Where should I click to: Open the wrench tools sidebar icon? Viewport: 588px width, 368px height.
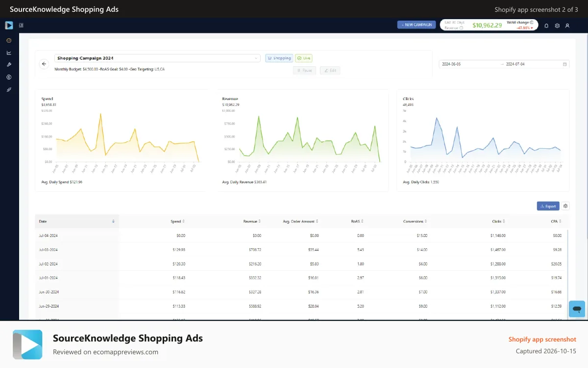(x=9, y=65)
